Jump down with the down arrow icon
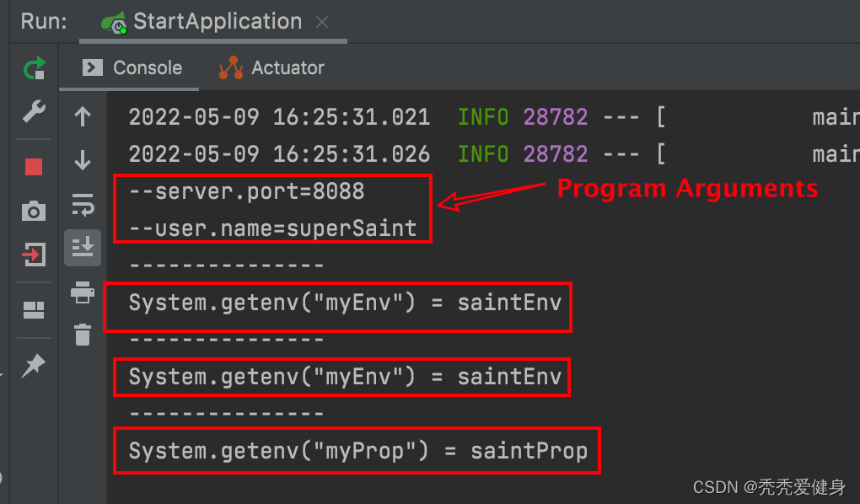Image resolution: width=860 pixels, height=504 pixels. [83, 160]
